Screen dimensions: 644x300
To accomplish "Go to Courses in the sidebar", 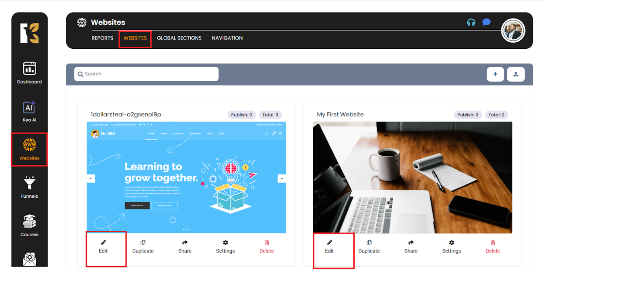I will [x=29, y=226].
